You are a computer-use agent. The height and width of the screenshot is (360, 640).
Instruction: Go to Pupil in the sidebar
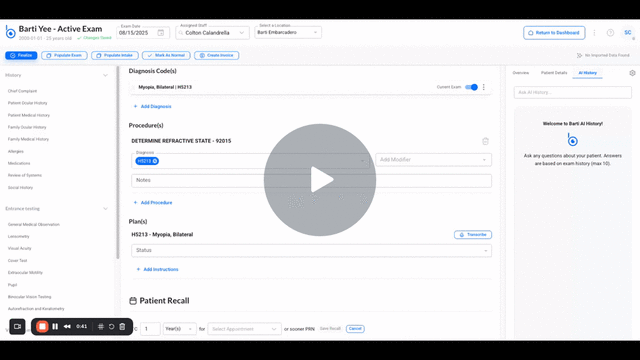click(x=12, y=285)
